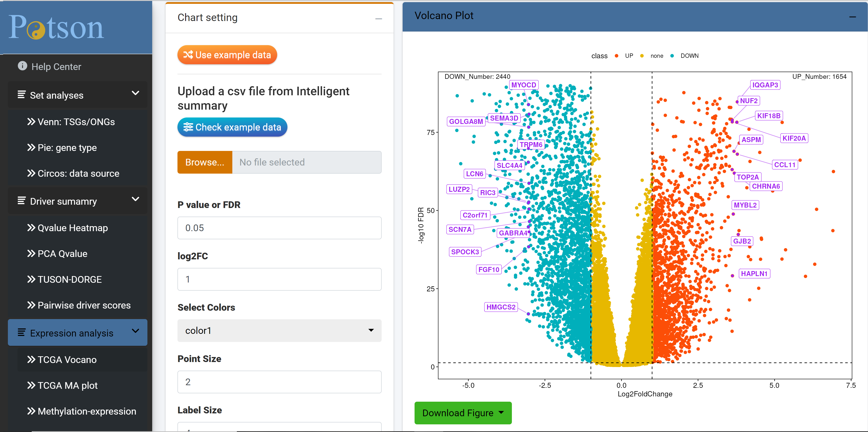Open the Select Colors color1 dropdown

(279, 331)
